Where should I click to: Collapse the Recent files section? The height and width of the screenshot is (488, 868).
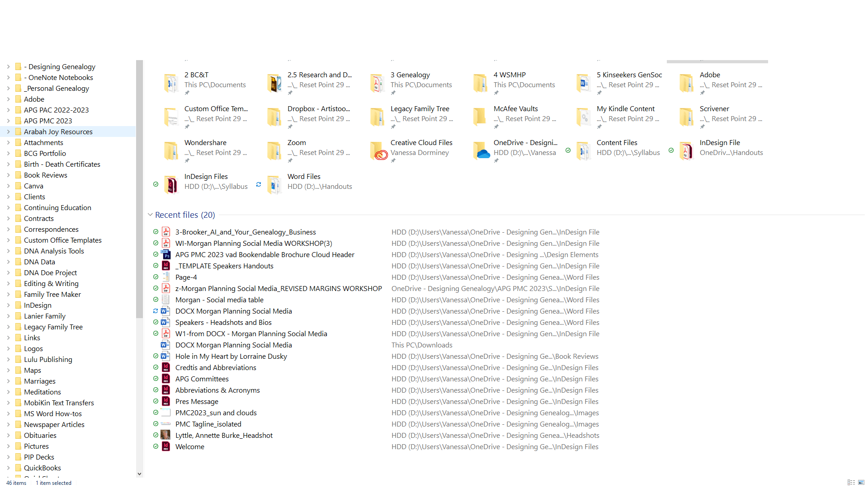tap(150, 215)
